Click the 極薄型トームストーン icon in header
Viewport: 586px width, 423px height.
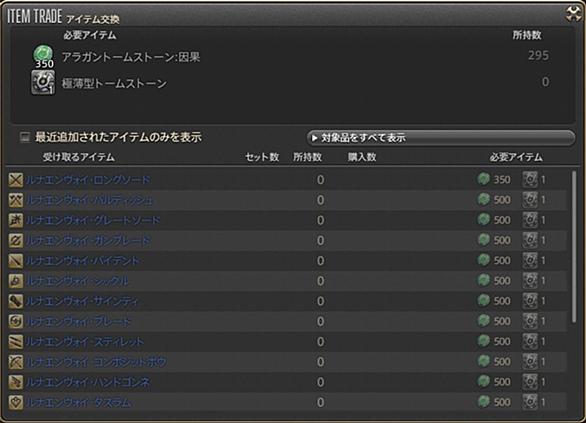point(43,82)
